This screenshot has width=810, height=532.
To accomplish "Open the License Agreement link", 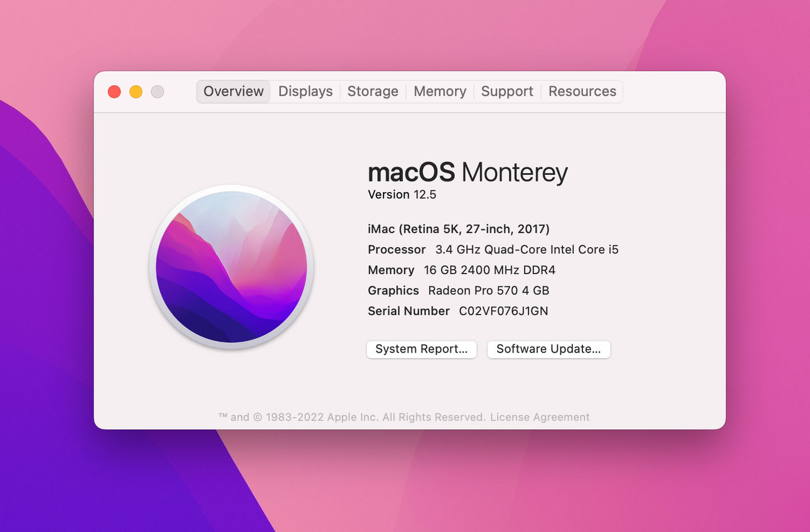I will pos(539,417).
